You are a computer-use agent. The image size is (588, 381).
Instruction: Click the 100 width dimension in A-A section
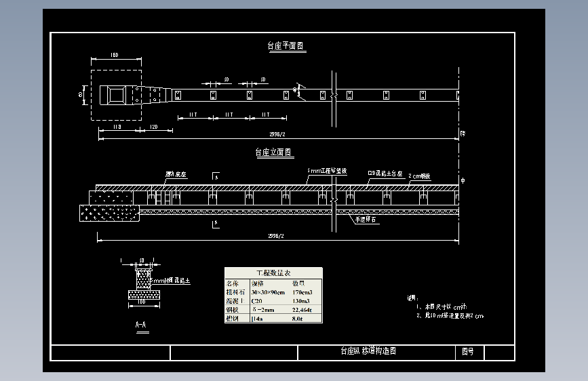[141, 302]
